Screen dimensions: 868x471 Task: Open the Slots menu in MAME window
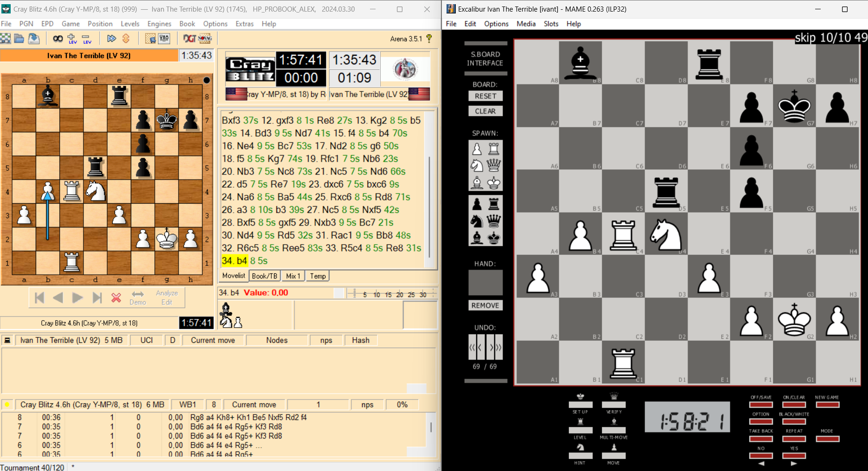pyautogui.click(x=551, y=24)
